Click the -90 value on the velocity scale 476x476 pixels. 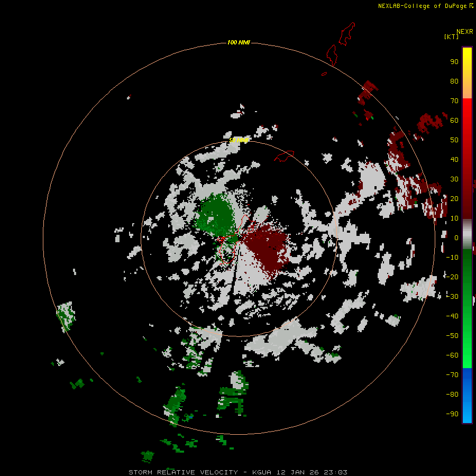[x=452, y=414]
